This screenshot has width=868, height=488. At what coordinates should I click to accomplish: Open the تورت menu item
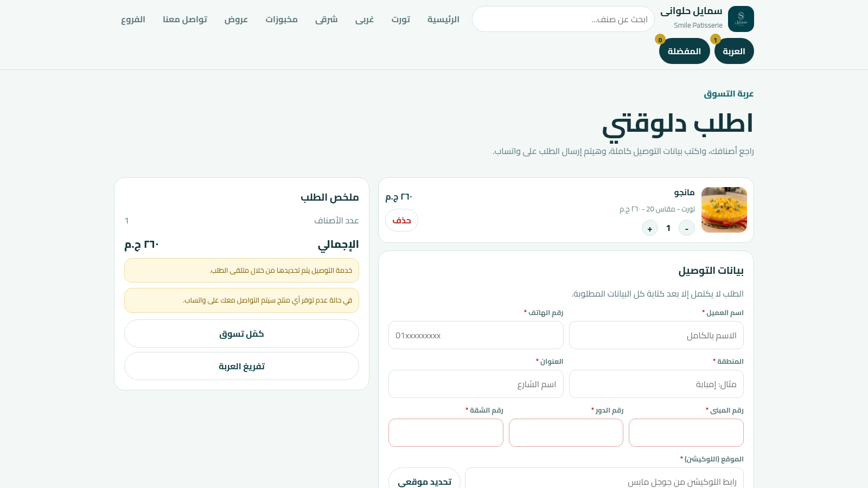pos(401,20)
